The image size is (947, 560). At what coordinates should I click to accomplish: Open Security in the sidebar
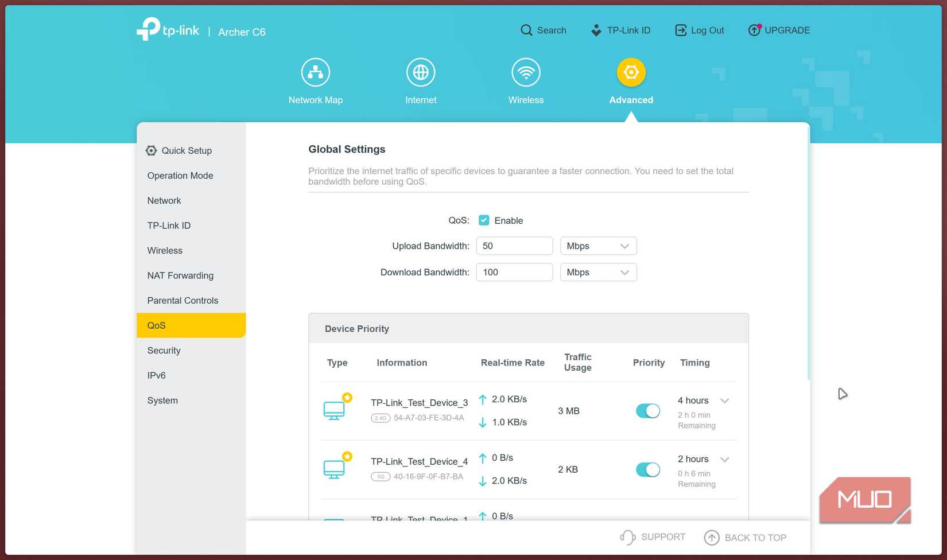(191, 350)
